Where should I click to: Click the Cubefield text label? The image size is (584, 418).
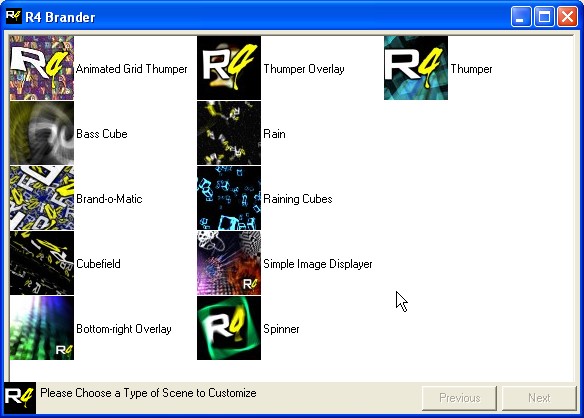(x=98, y=264)
